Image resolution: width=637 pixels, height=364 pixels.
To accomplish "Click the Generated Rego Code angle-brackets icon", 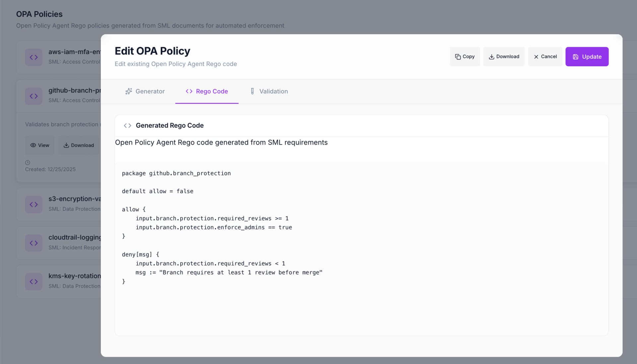I will [x=127, y=126].
